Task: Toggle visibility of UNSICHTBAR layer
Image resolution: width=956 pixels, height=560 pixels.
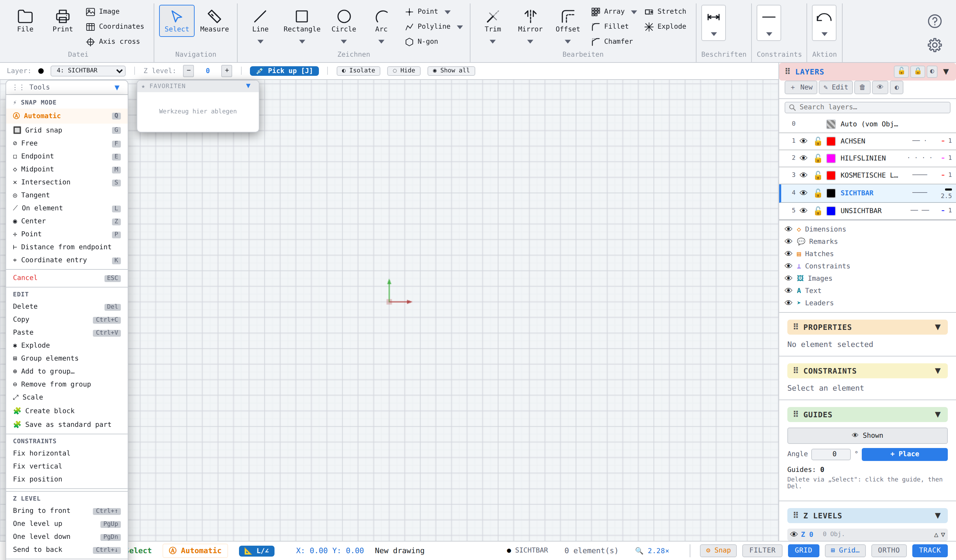Action: tap(803, 211)
